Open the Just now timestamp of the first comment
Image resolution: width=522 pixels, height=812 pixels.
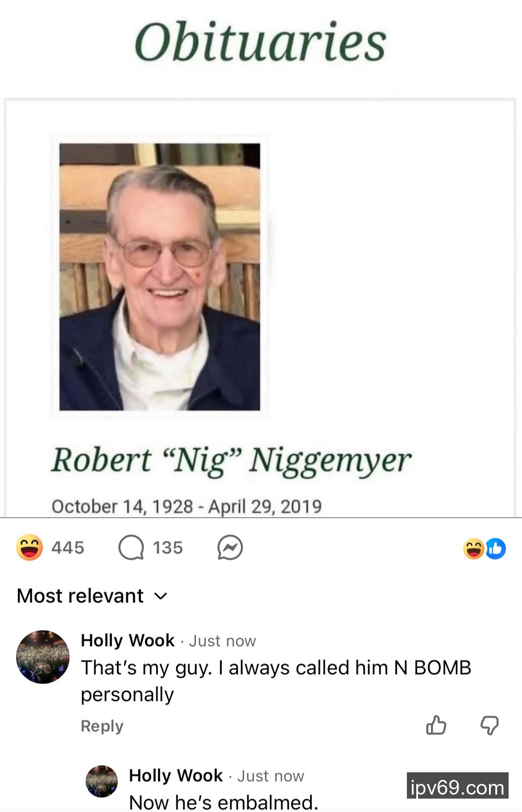(x=223, y=641)
